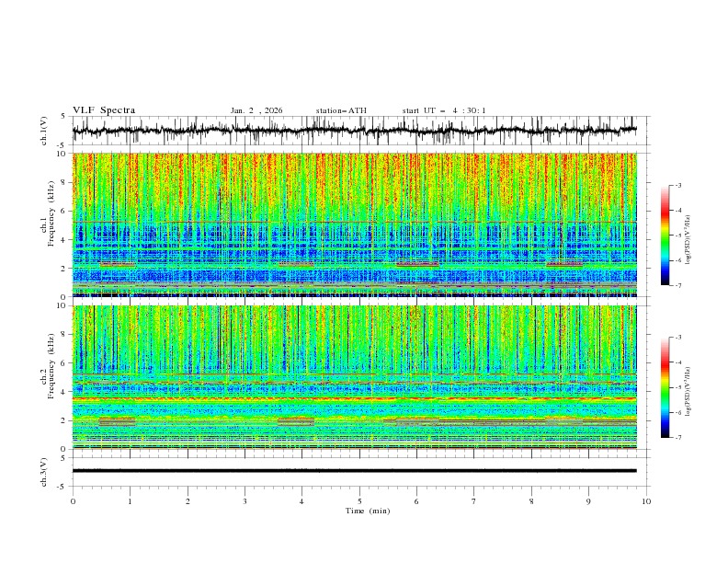Click the time axis tick label "7"
Viewport: 728px width, 563px height.
474,501
